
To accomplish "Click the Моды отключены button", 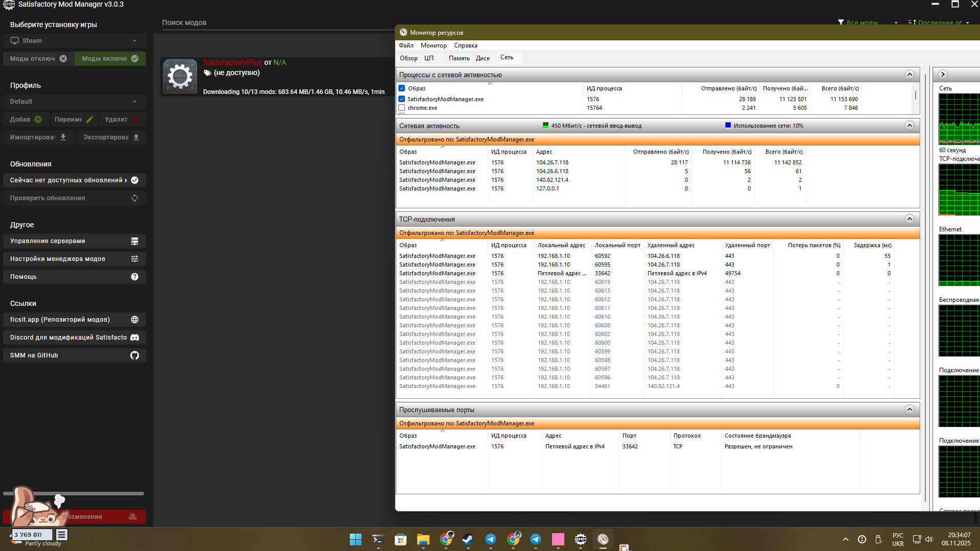I will pos(38,59).
